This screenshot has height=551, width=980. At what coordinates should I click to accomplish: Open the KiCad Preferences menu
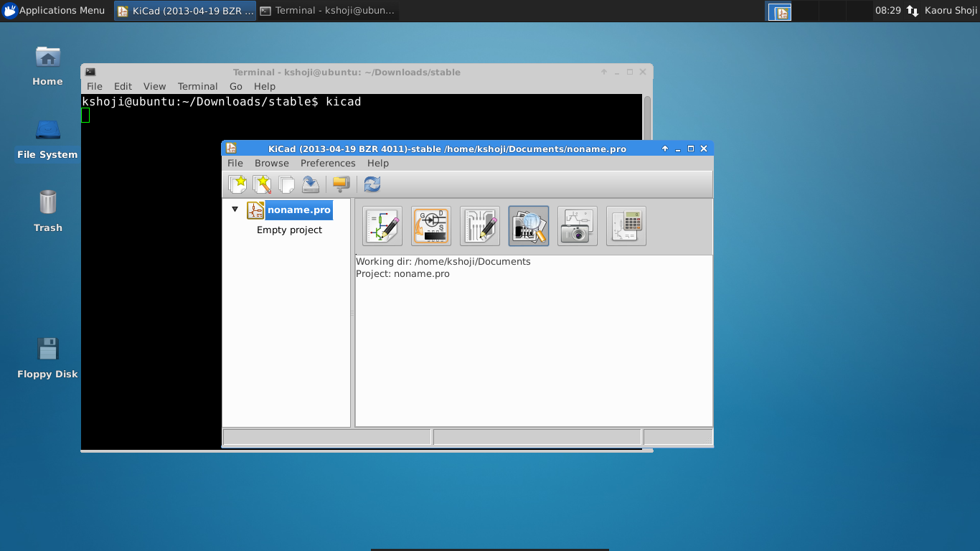click(x=328, y=163)
